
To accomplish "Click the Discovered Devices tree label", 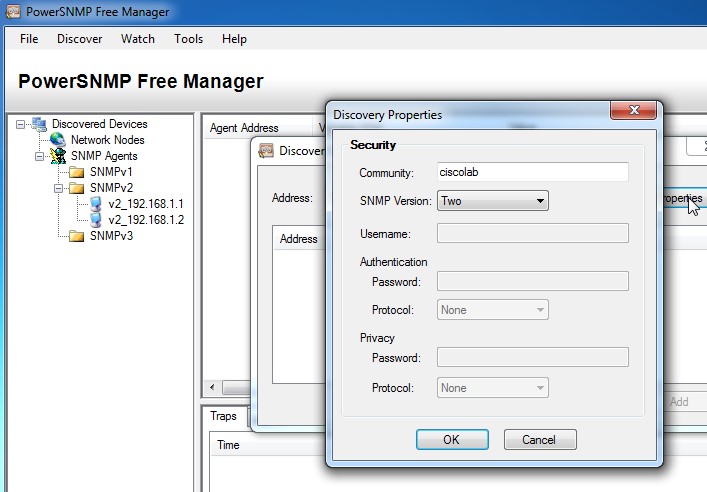I will pos(99,124).
